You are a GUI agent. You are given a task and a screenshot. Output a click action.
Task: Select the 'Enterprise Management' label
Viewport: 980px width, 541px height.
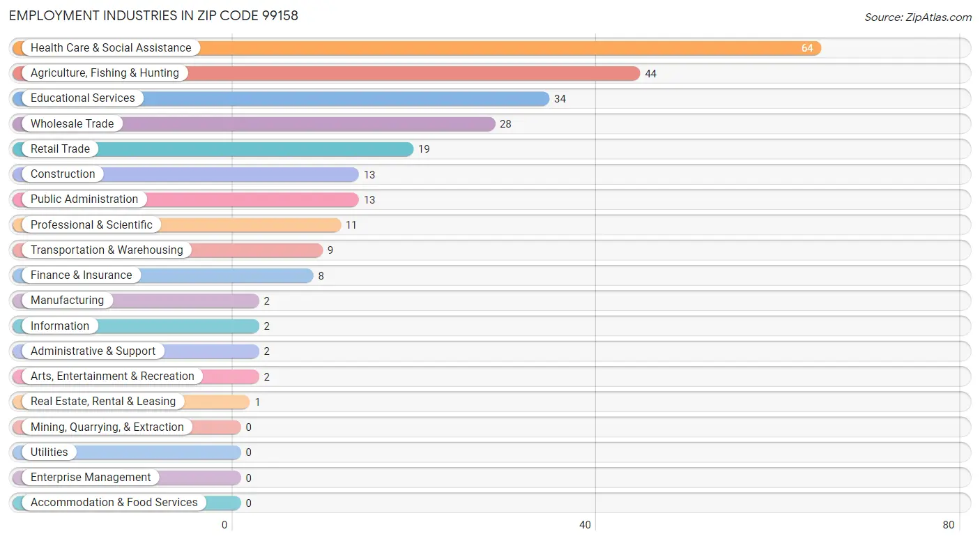[x=91, y=478]
